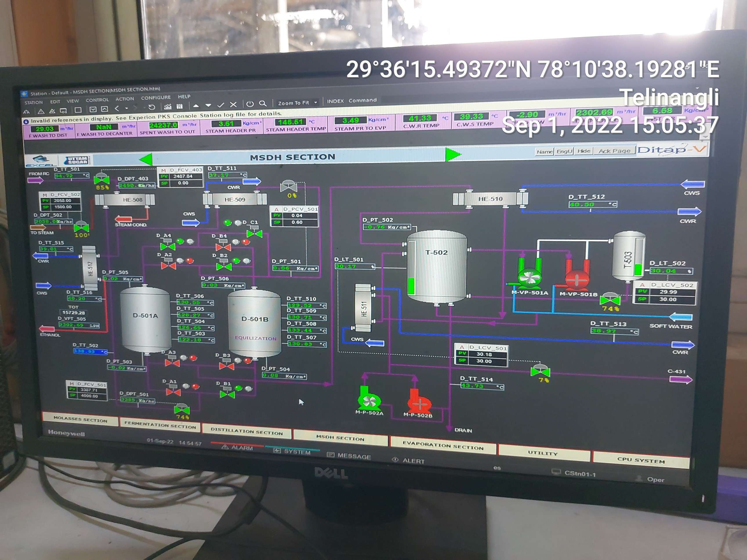Reload the display with the refresh icon
The image size is (747, 560).
tap(152, 107)
